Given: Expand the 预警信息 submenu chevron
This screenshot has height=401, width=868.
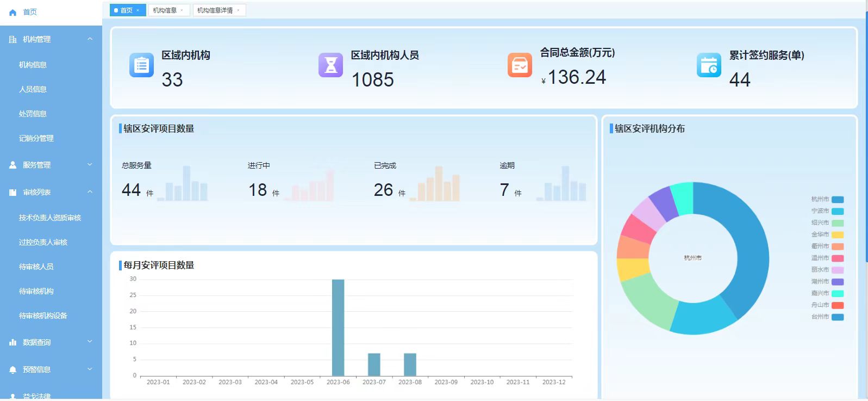Looking at the screenshot, I should click(x=90, y=369).
